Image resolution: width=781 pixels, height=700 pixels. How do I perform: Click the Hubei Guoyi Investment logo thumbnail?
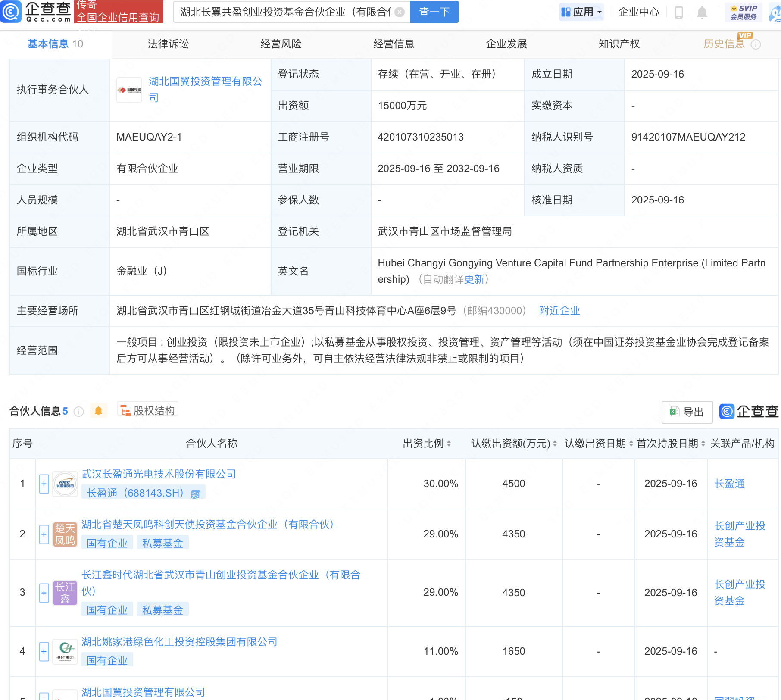coord(129,90)
